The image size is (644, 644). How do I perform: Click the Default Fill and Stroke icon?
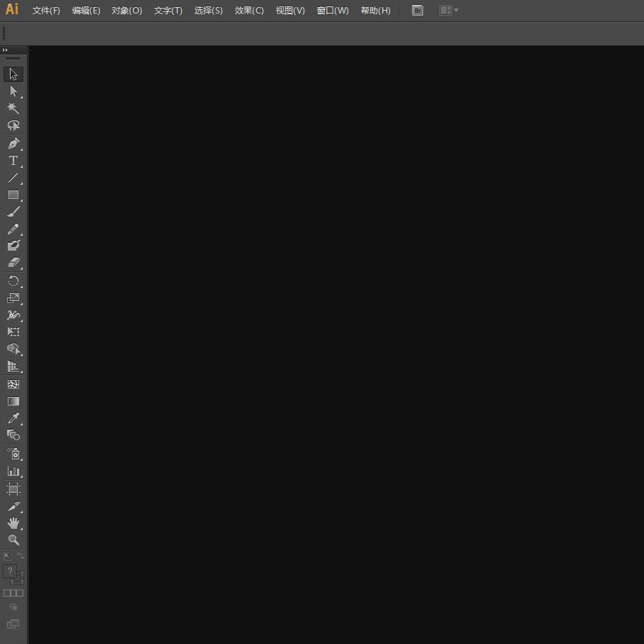(7, 556)
